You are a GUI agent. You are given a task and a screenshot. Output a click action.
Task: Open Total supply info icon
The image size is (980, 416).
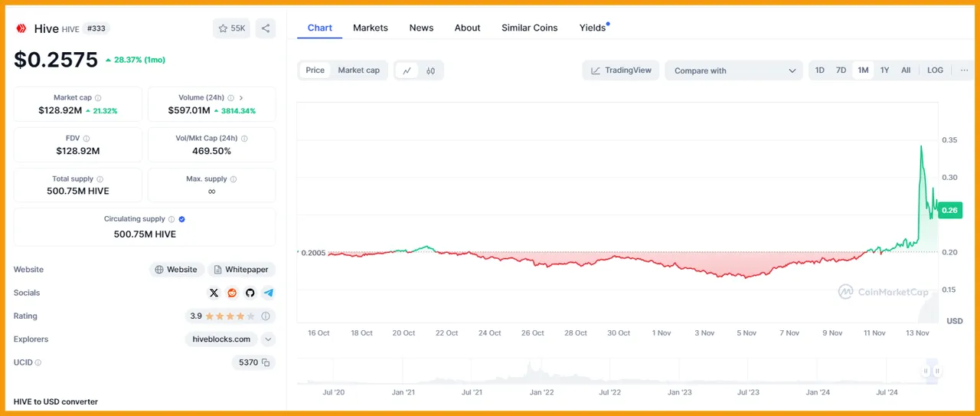(x=100, y=179)
